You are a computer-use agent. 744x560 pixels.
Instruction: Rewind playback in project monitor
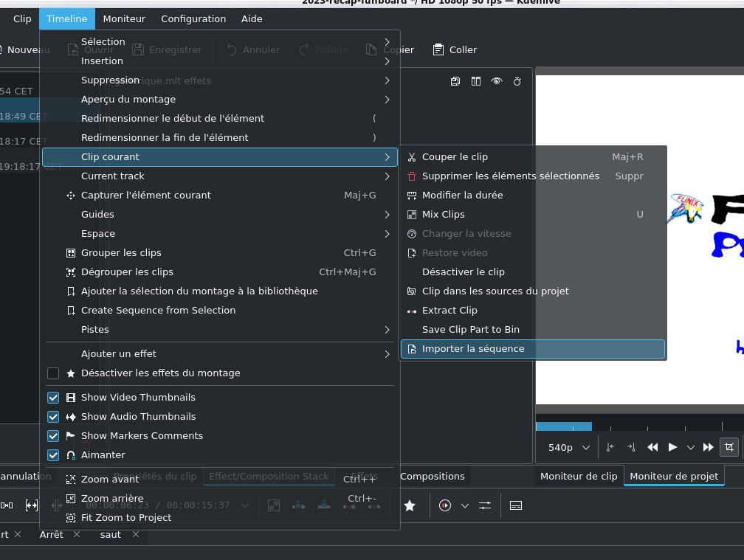[x=652, y=447]
